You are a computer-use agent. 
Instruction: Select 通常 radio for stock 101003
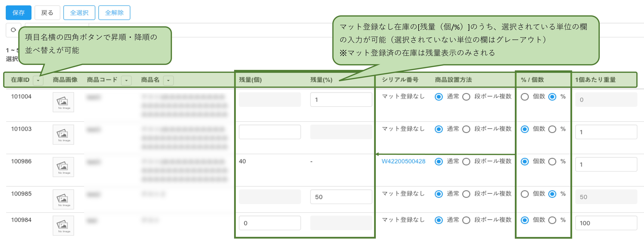pos(439,129)
